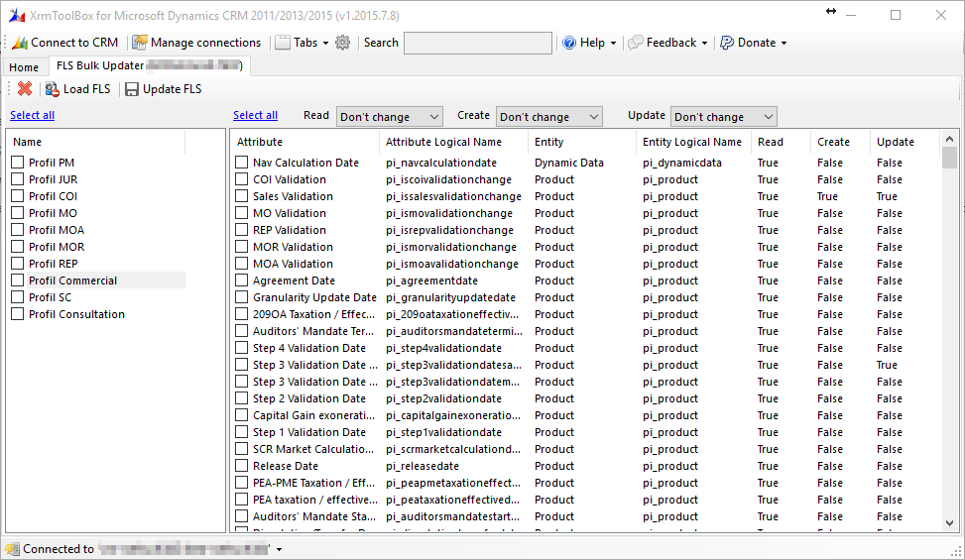Viewport: 965px width, 560px height.
Task: Open Manage connections icon
Action: point(140,43)
